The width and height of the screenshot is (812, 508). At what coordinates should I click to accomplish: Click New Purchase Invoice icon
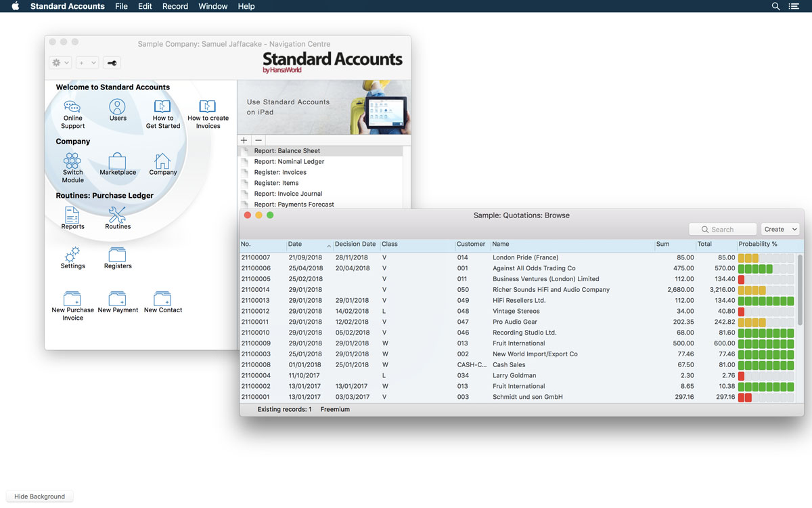point(72,299)
